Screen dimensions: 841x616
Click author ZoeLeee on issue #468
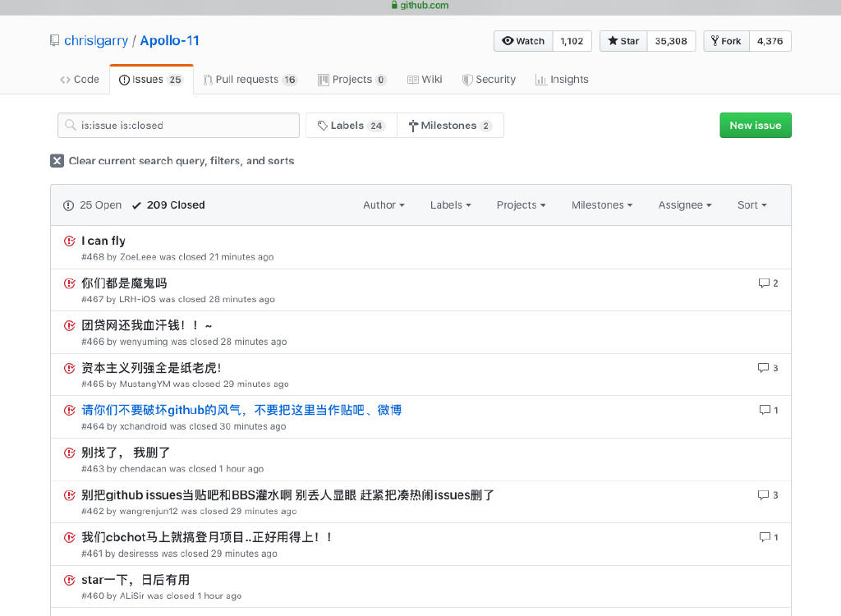coord(138,257)
